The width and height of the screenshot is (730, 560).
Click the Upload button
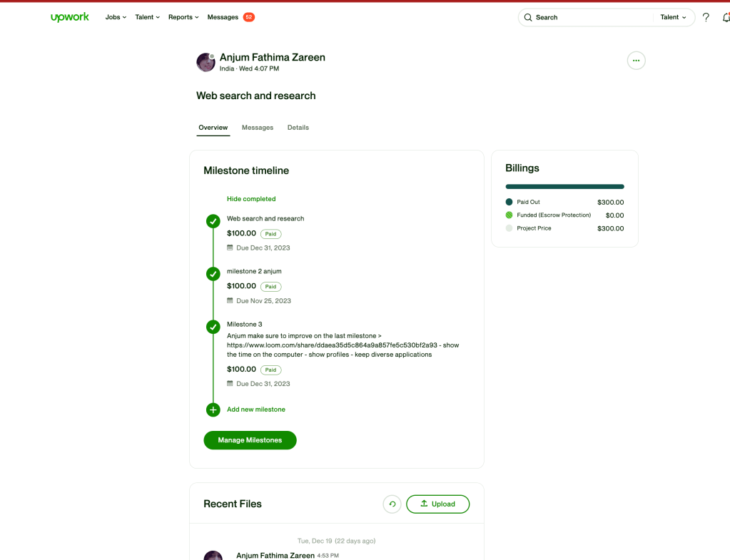437,504
